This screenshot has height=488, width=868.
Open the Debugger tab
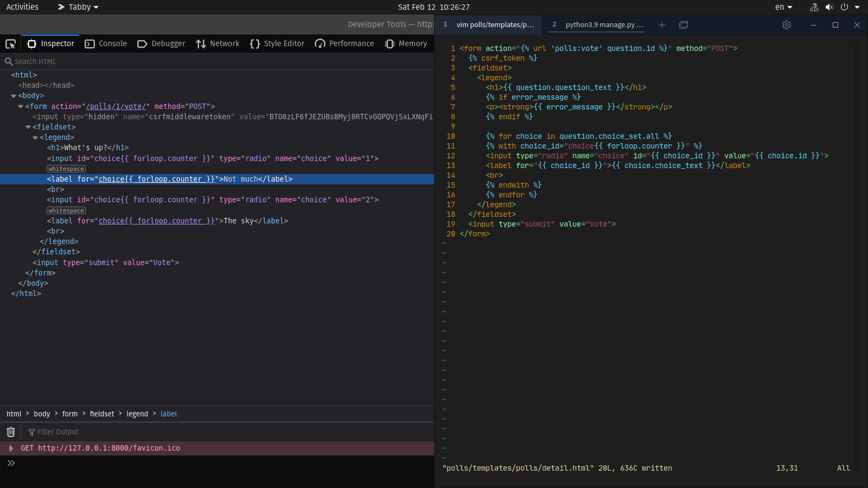click(x=161, y=43)
